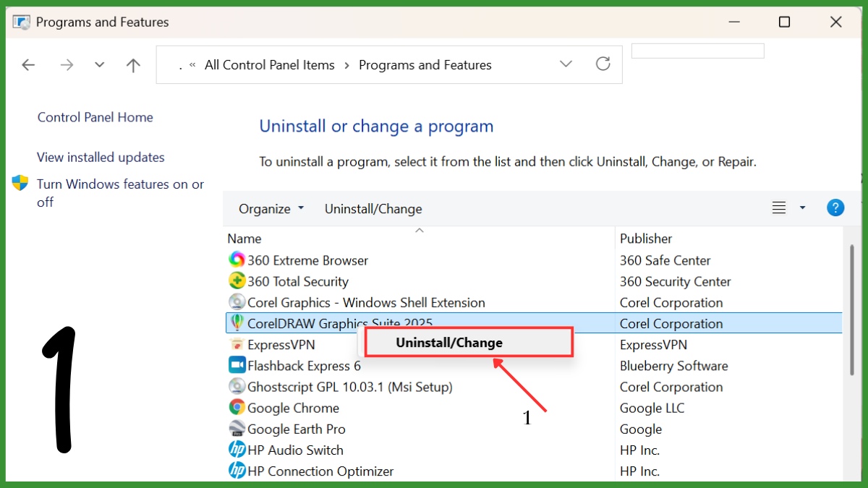Open the Organize dropdown menu

pos(271,209)
